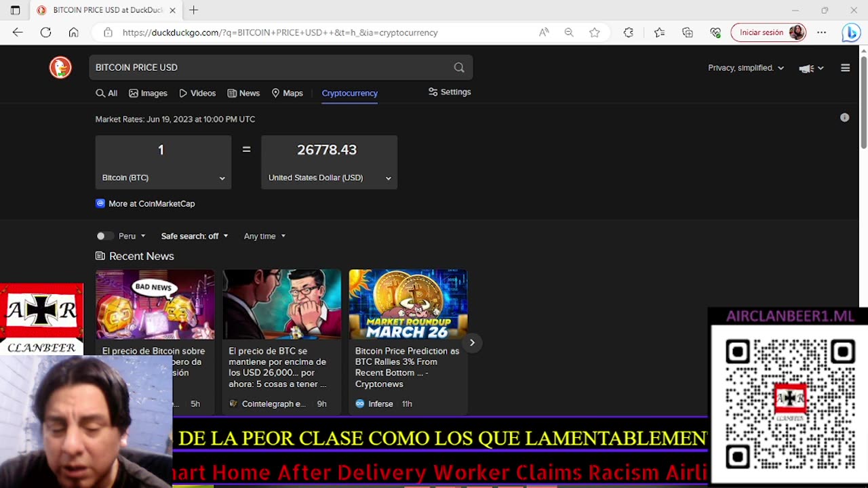The image size is (868, 488).
Task: Switch to the Maps tab
Action: click(x=287, y=94)
